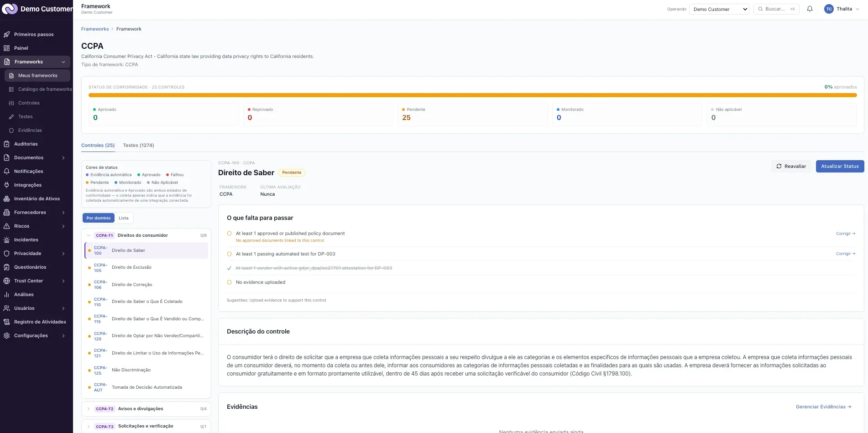Open Incidentes alarm icon
Viewport: 868px width, 433px height.
[x=7, y=240]
